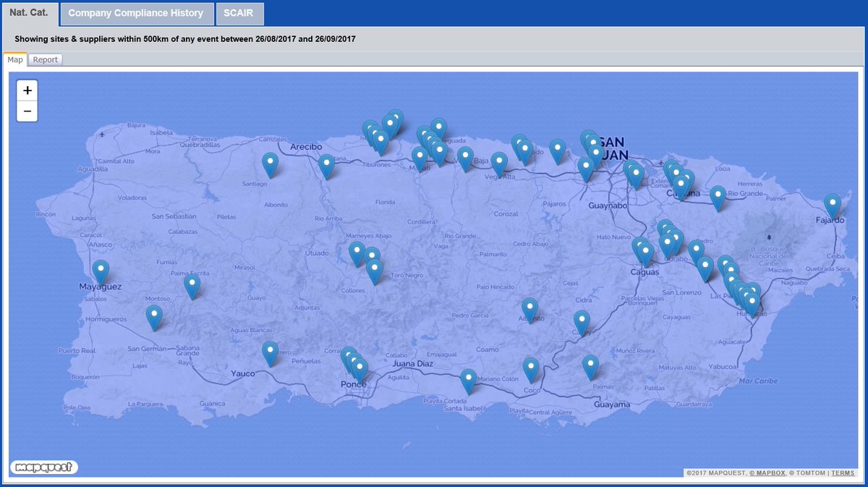Zoom in using the plus button

(26, 90)
